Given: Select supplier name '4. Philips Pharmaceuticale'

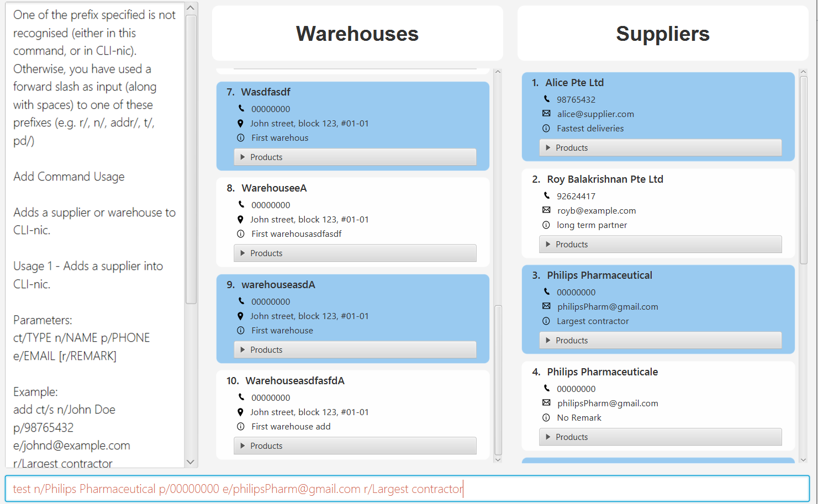Looking at the screenshot, I should pyautogui.click(x=595, y=372).
